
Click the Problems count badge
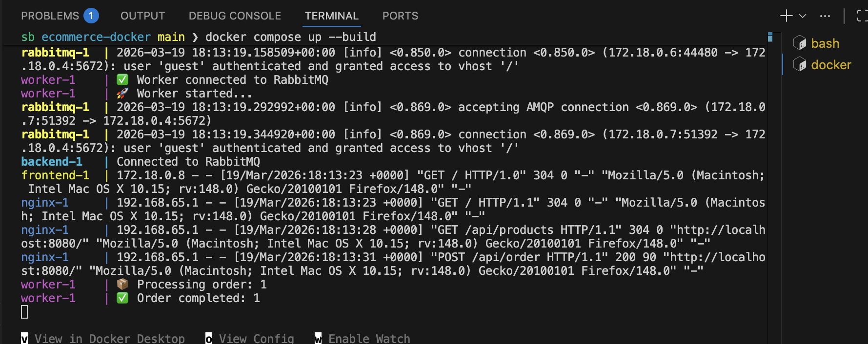[91, 16]
